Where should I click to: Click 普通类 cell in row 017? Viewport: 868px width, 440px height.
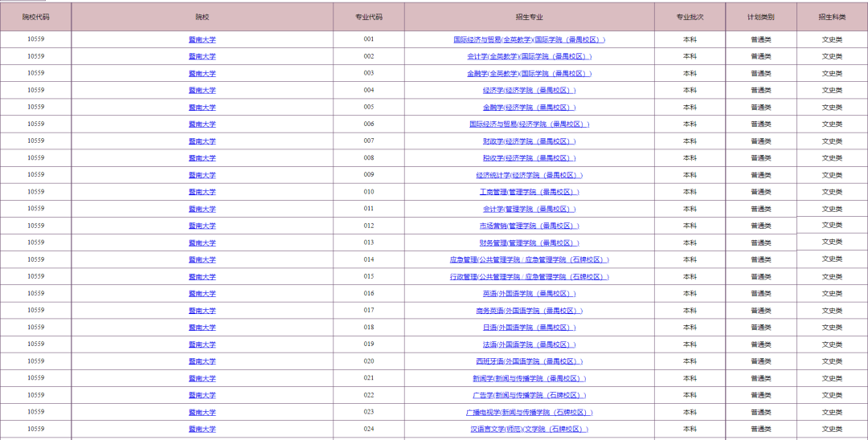(x=761, y=311)
